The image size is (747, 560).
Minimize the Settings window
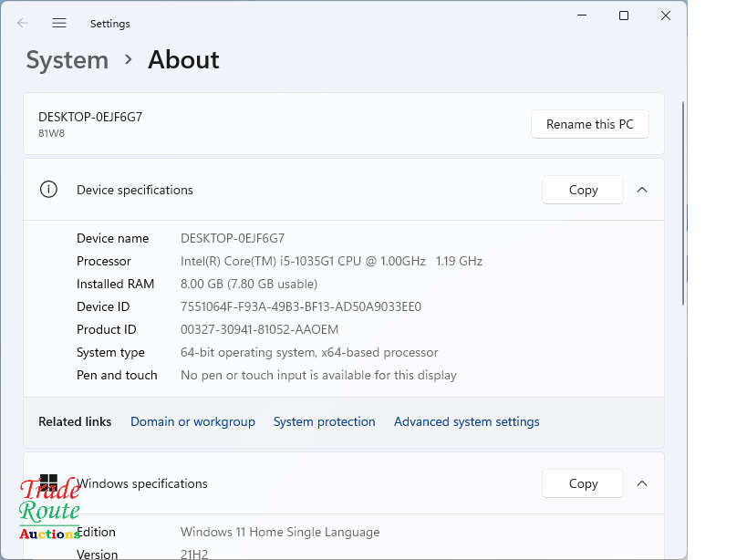tap(581, 16)
